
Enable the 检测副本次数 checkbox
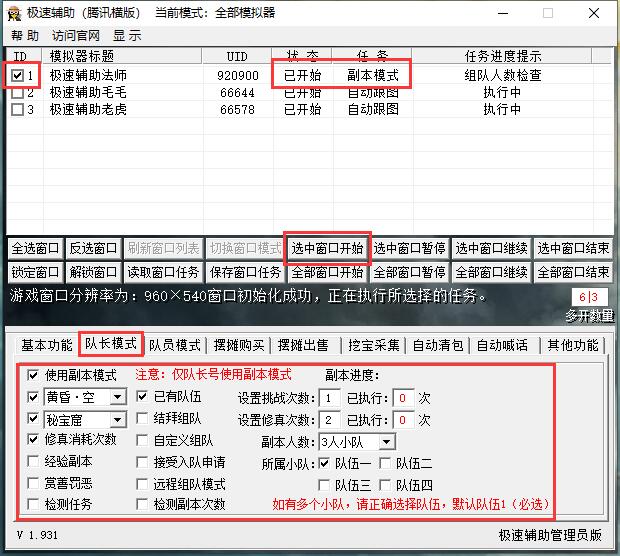142,504
